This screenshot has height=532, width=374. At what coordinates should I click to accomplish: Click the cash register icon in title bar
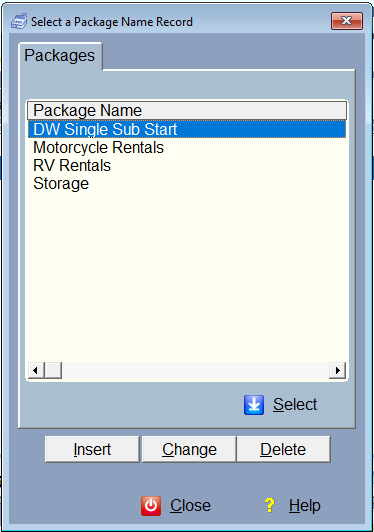[19, 22]
